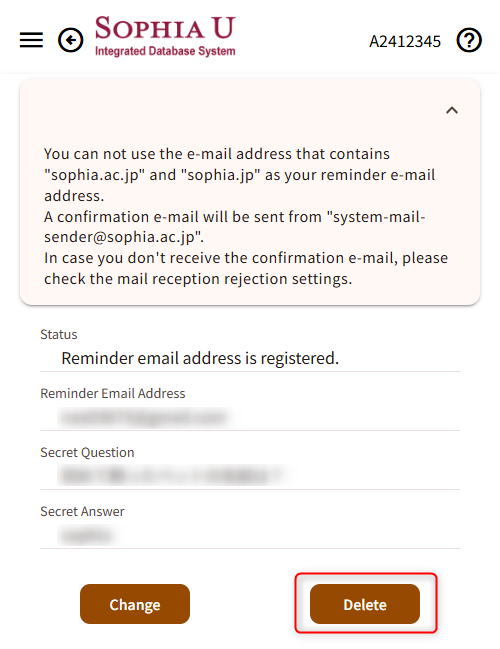
Task: Click the 'Status' field label
Action: tap(59, 334)
